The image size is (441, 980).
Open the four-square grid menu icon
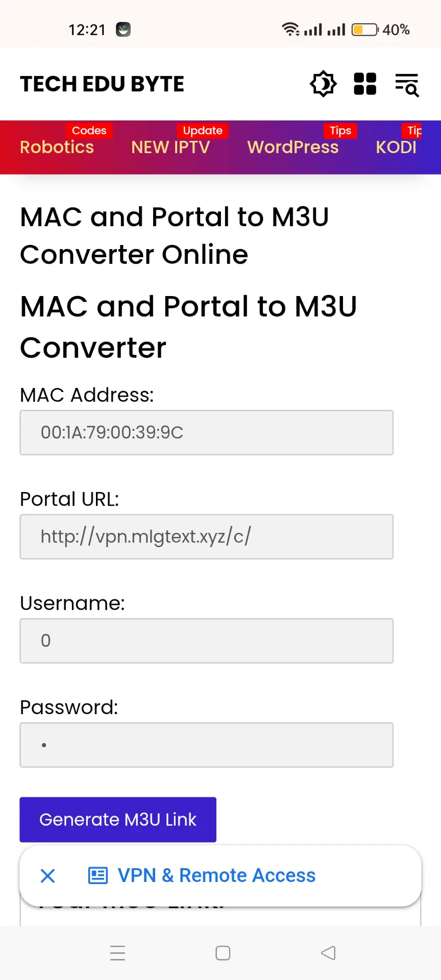(365, 84)
